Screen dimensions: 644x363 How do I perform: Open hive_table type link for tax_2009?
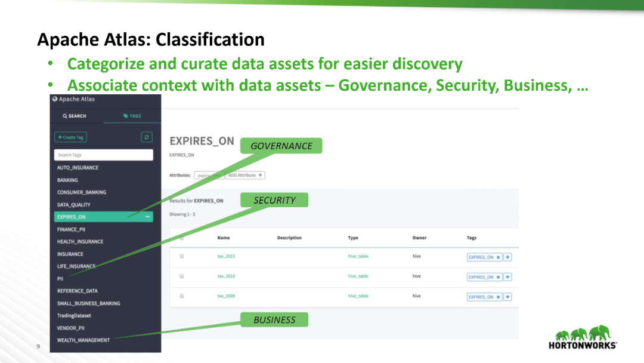tap(358, 296)
